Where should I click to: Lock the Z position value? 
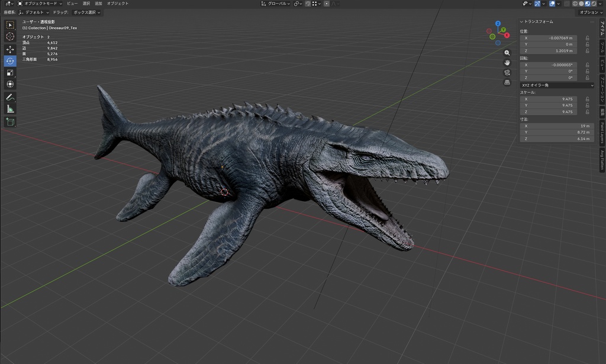pyautogui.click(x=588, y=50)
